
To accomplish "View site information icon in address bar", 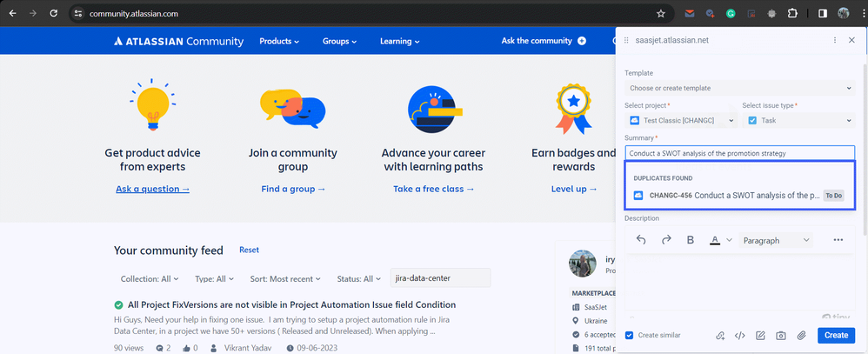I will click(78, 14).
